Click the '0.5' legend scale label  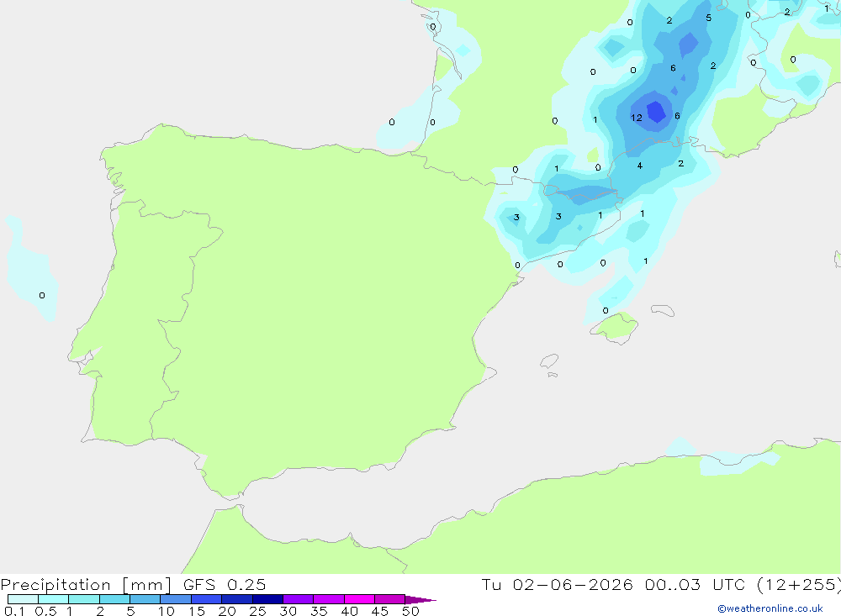[45, 611]
